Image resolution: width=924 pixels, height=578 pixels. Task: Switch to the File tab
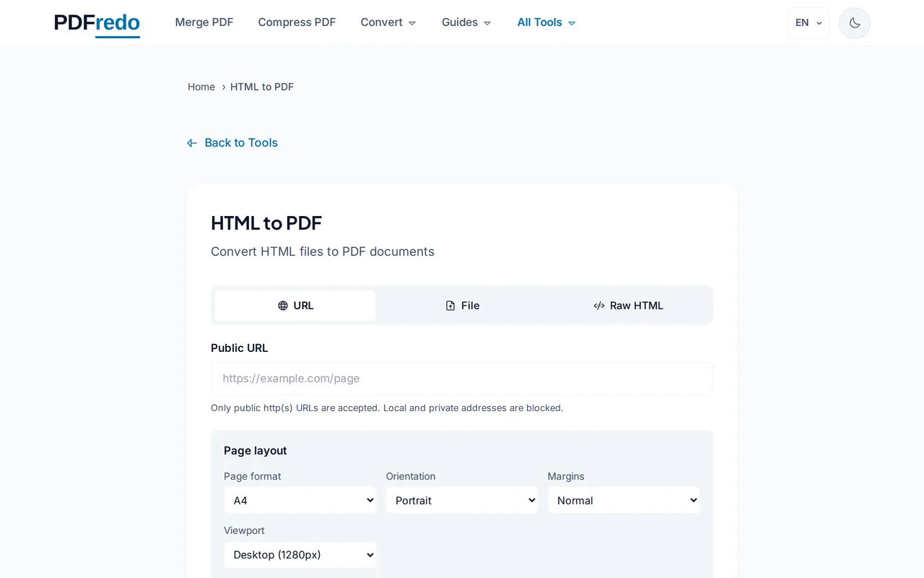pos(462,305)
